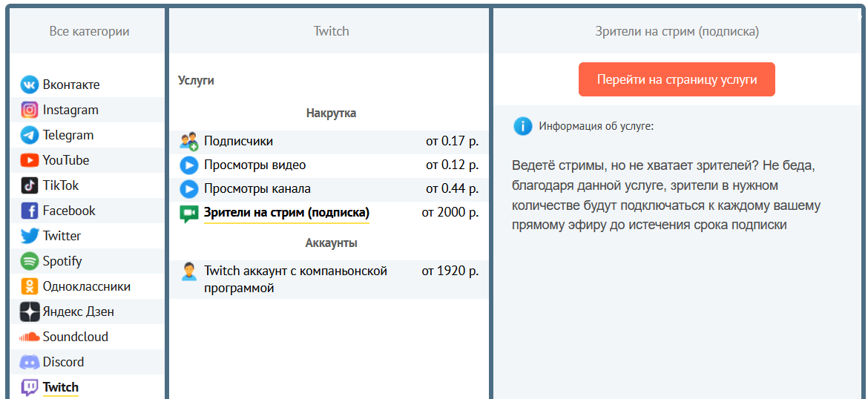Click blue info icon near Информация об услуге
The height and width of the screenshot is (399, 868).
pyautogui.click(x=522, y=126)
